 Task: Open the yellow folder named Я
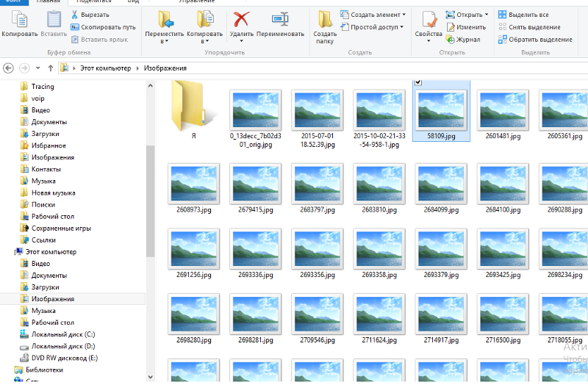pos(193,106)
